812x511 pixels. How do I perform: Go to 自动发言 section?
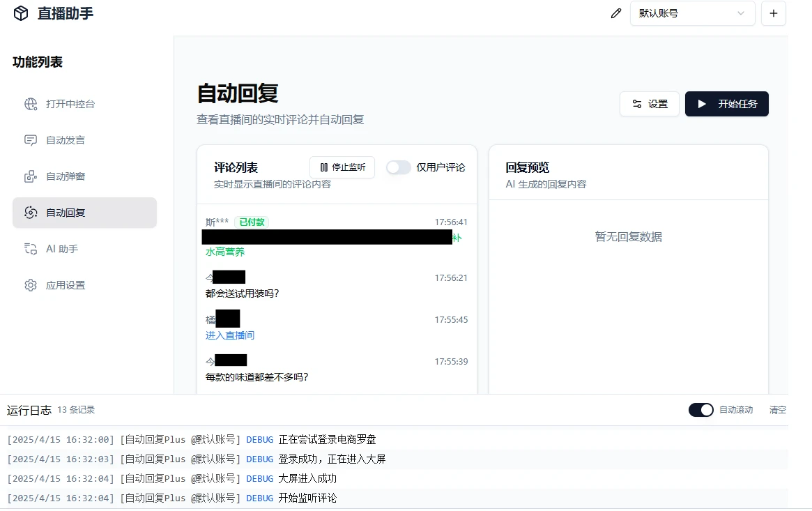pyautogui.click(x=84, y=140)
